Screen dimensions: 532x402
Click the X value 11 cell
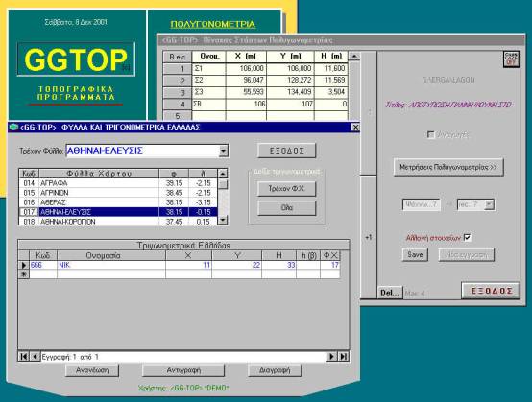[188, 265]
